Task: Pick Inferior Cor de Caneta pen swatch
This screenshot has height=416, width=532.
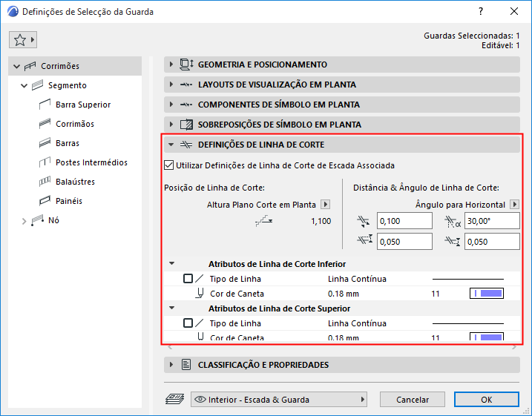Action: pyautogui.click(x=487, y=293)
